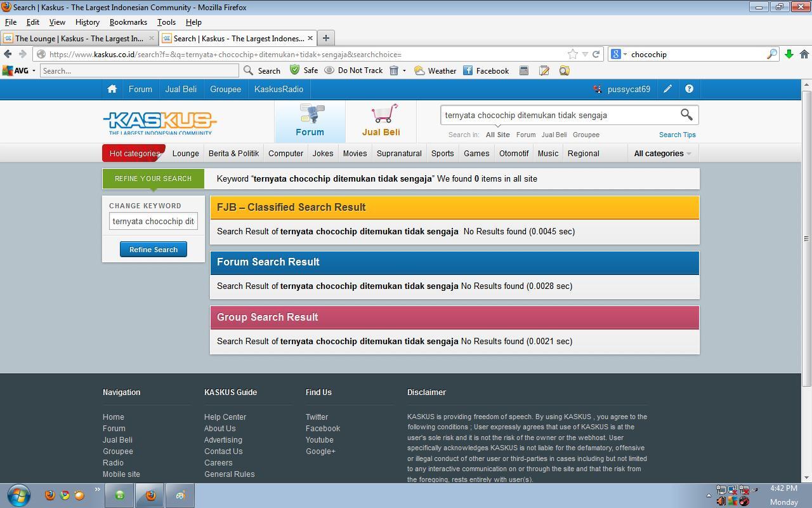Open KaskusRadio in the top navbar

278,89
